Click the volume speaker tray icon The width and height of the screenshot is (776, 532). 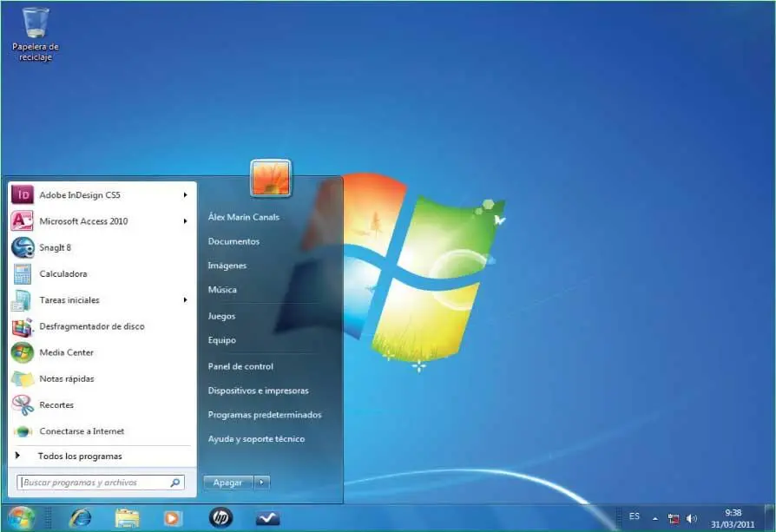click(691, 518)
